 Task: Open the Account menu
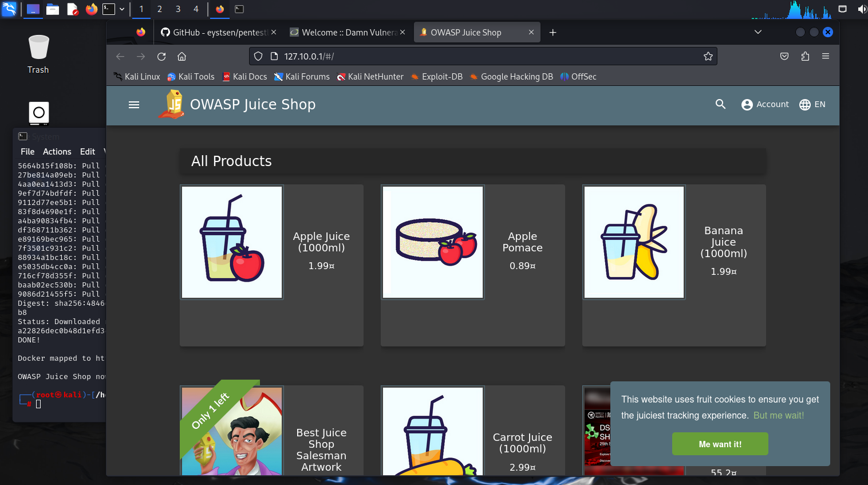(765, 104)
